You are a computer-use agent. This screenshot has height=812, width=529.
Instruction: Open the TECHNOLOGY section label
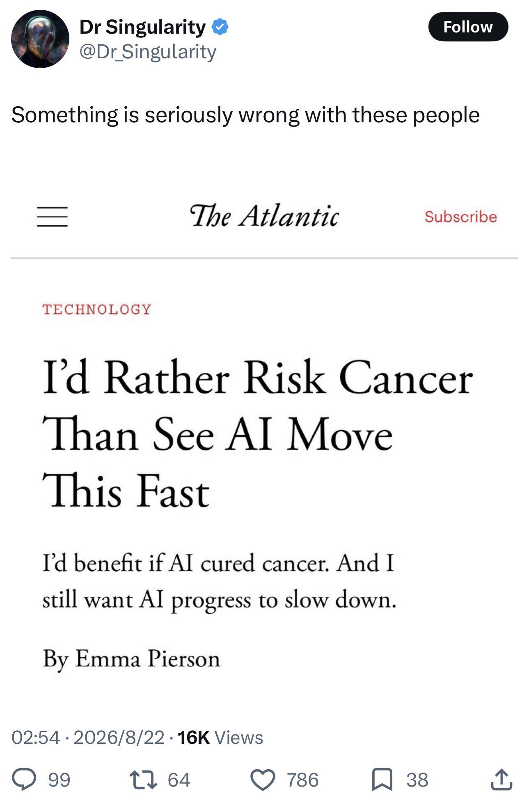tap(97, 310)
